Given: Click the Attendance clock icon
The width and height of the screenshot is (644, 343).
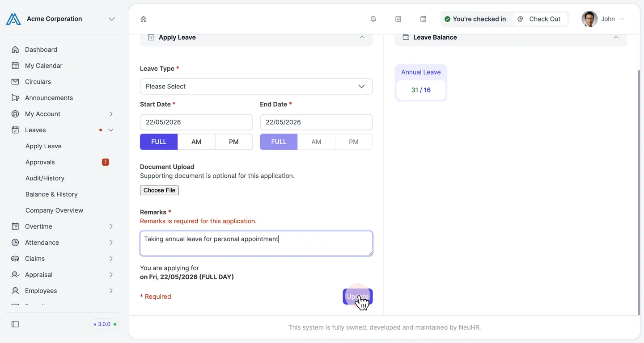Looking at the screenshot, I should (x=15, y=243).
